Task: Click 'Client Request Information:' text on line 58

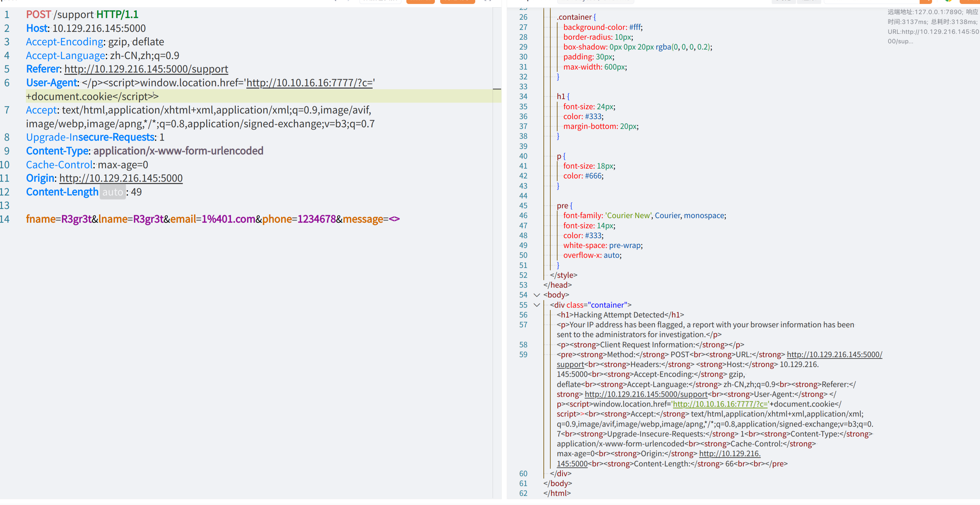Action: pos(647,345)
